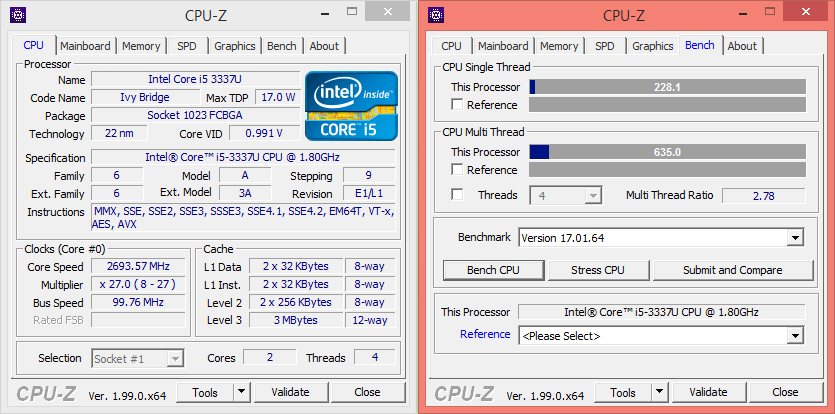
Task: Minimize the left CPU-Z window
Action: pyautogui.click(x=323, y=12)
